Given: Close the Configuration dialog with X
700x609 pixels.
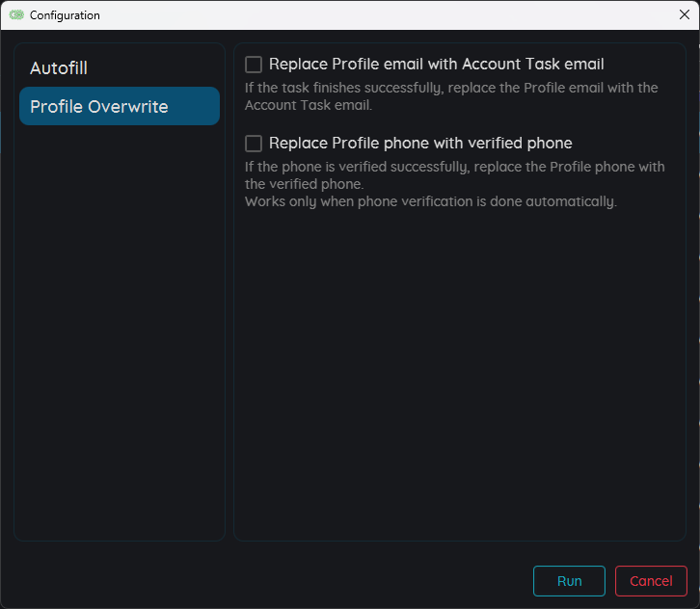Looking at the screenshot, I should [684, 14].
